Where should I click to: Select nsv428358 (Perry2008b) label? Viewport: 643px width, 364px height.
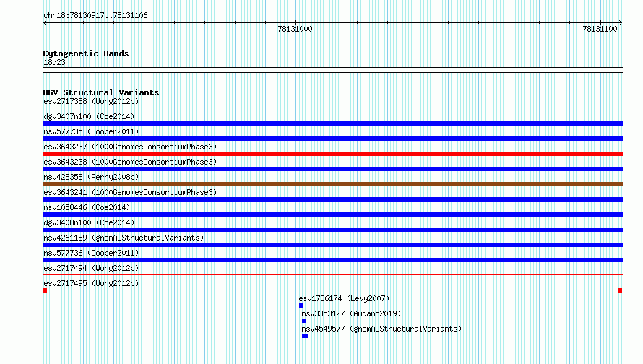(x=91, y=177)
